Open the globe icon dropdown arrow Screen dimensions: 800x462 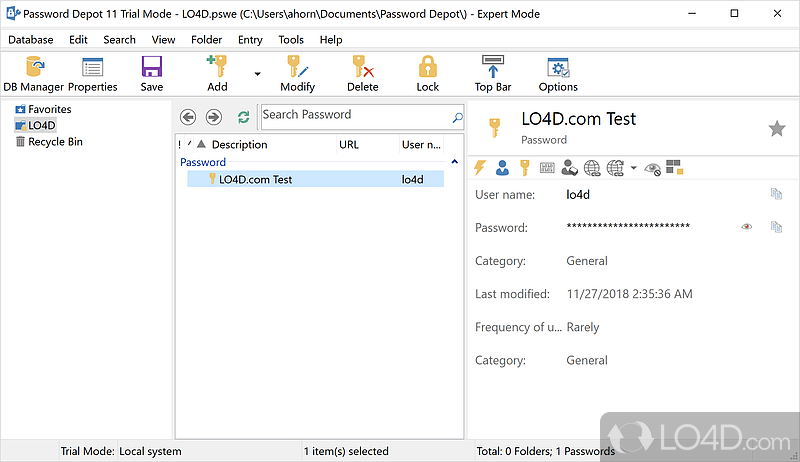pos(633,168)
